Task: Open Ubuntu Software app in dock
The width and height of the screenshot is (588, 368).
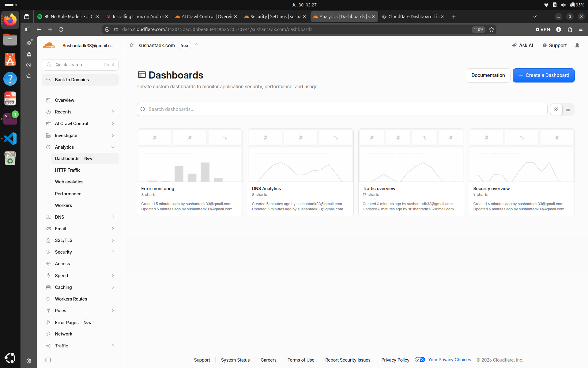Action: (10, 59)
